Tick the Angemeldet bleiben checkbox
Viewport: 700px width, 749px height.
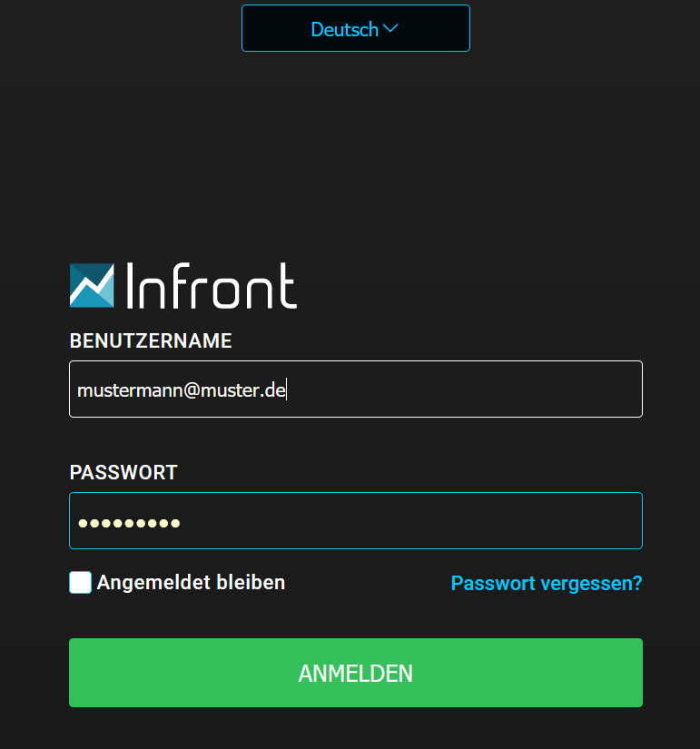[x=81, y=583]
